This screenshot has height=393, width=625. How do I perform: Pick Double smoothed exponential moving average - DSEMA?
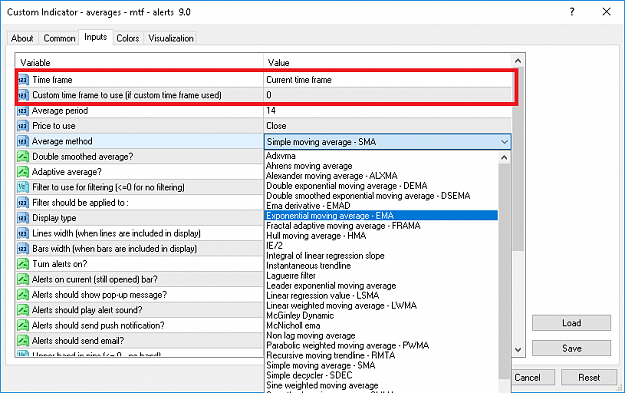pos(368,196)
